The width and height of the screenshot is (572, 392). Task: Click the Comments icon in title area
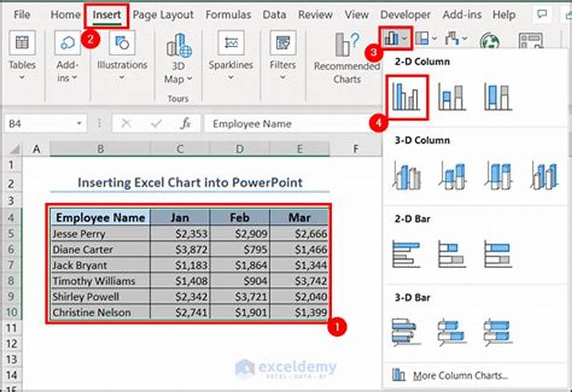542,14
